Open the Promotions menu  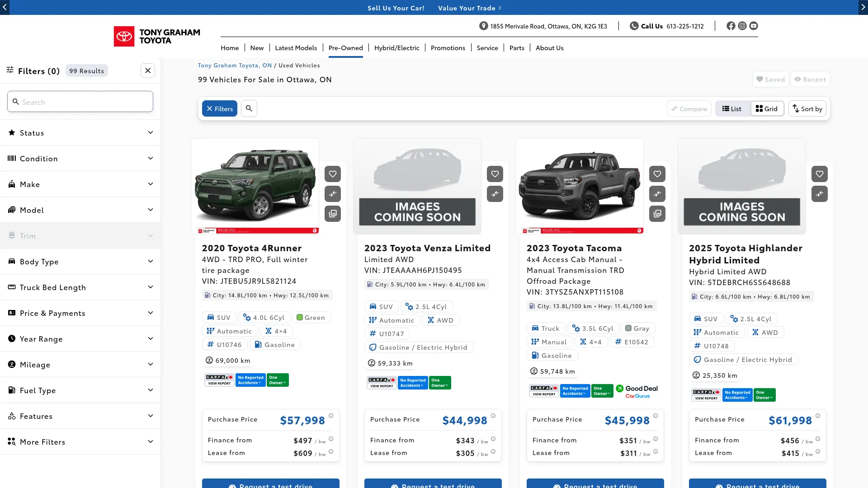click(x=448, y=48)
